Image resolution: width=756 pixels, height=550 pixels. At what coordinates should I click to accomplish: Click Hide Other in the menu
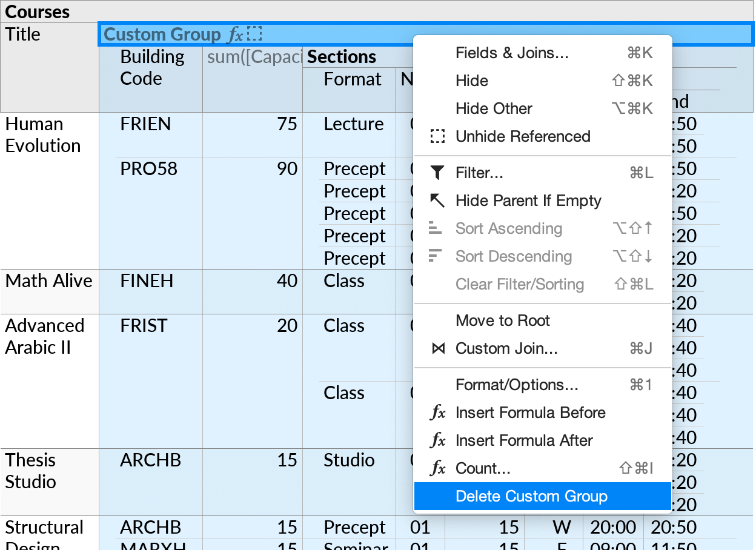point(494,108)
